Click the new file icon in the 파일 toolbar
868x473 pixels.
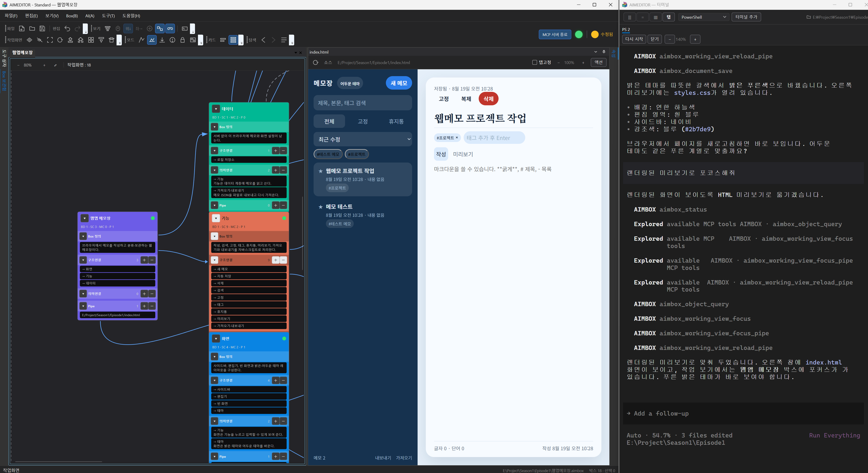(22, 29)
